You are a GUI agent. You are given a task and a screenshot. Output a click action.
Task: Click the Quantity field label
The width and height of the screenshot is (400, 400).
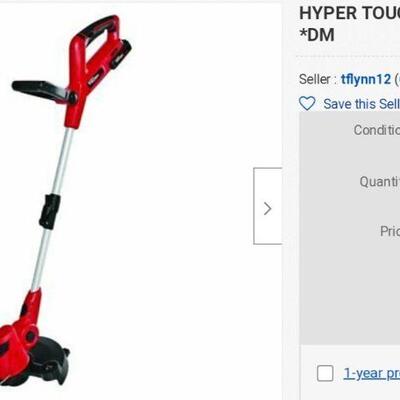[x=380, y=182]
